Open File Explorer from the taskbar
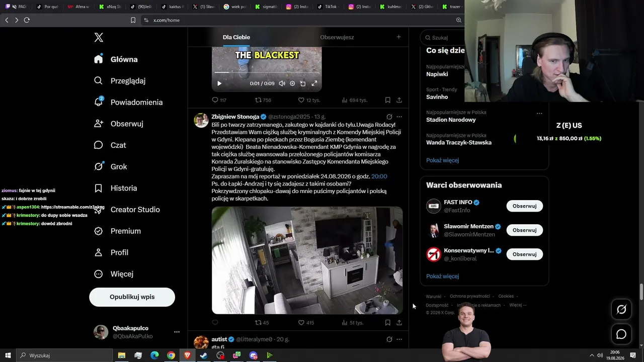644x362 pixels. coord(122,355)
